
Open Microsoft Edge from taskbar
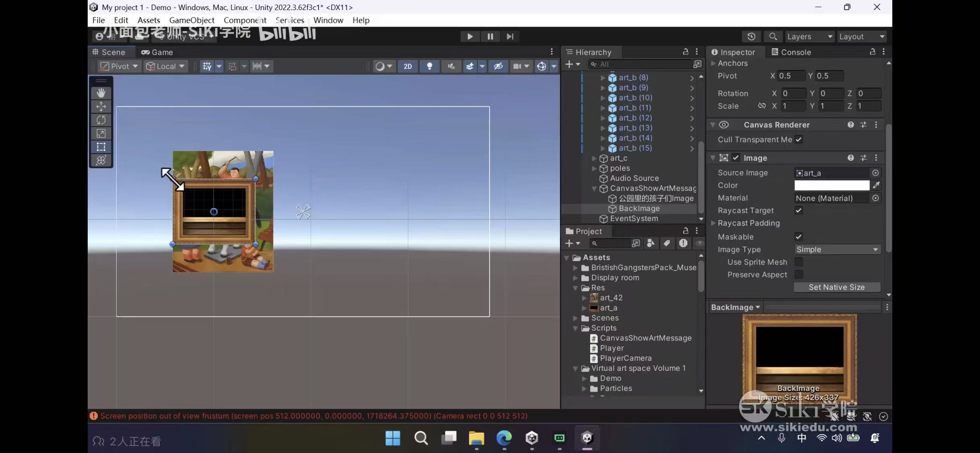pyautogui.click(x=504, y=438)
